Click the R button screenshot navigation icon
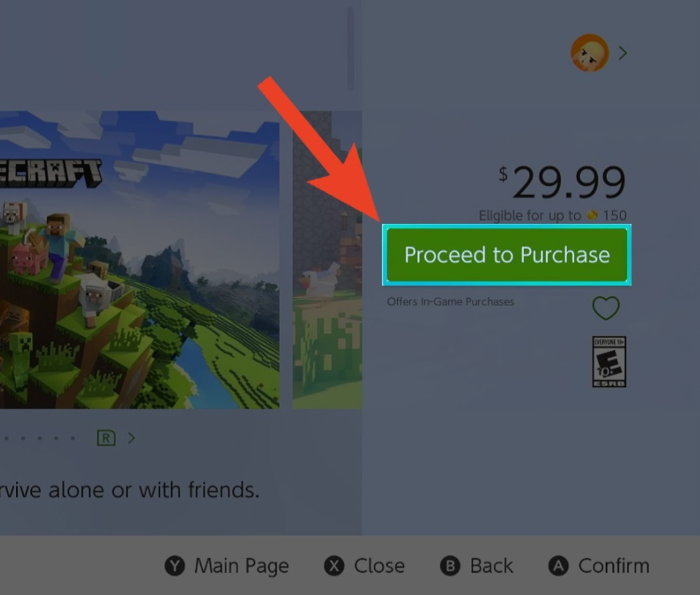Screen dimensions: 700x595 tap(106, 438)
